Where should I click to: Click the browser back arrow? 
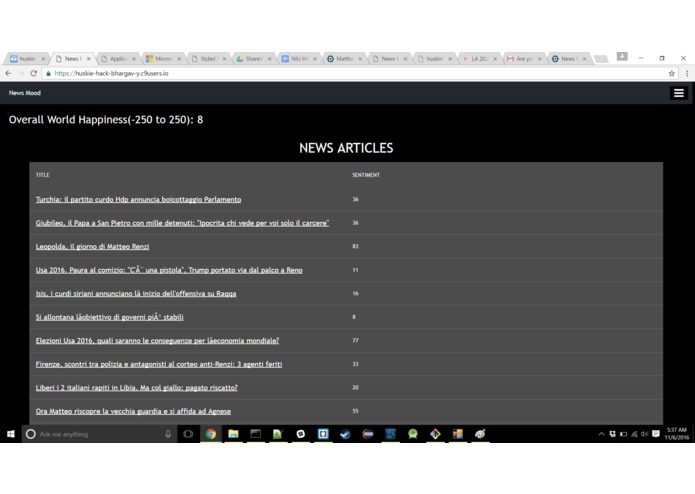point(8,74)
